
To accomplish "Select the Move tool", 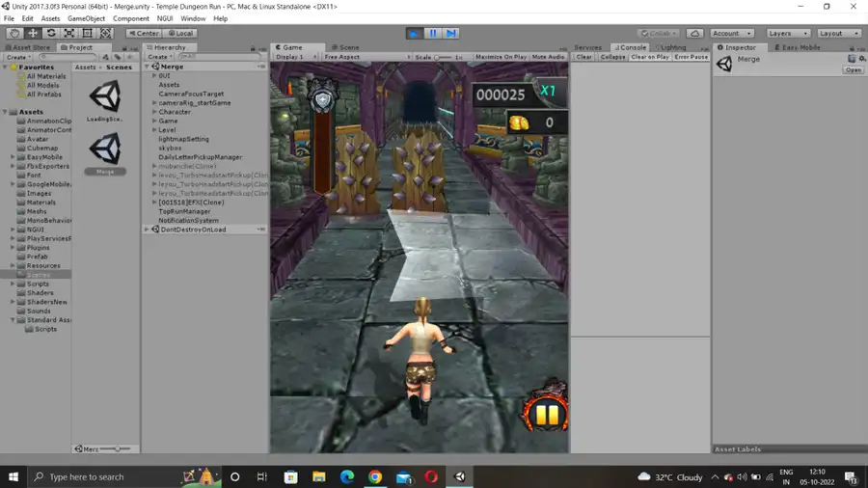I will [x=33, y=33].
